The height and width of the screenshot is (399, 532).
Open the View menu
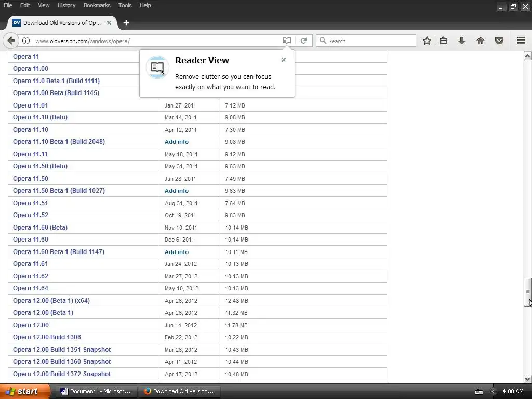[44, 5]
